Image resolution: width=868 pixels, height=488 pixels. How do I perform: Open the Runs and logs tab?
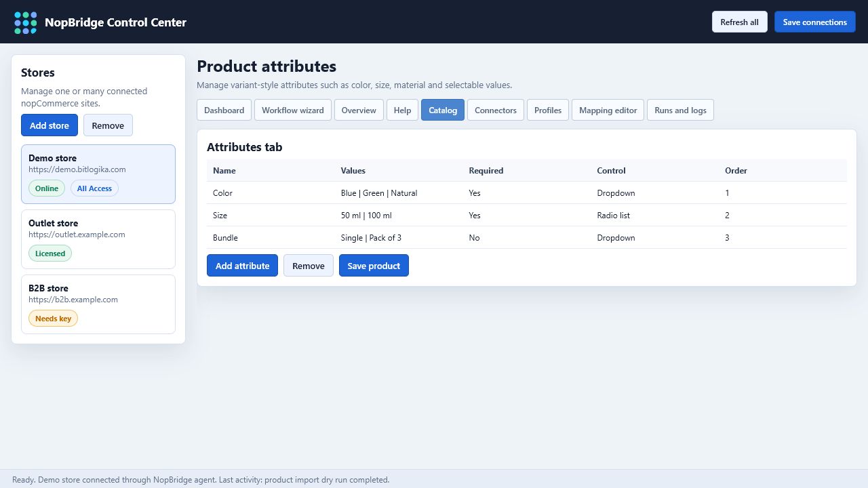[680, 110]
